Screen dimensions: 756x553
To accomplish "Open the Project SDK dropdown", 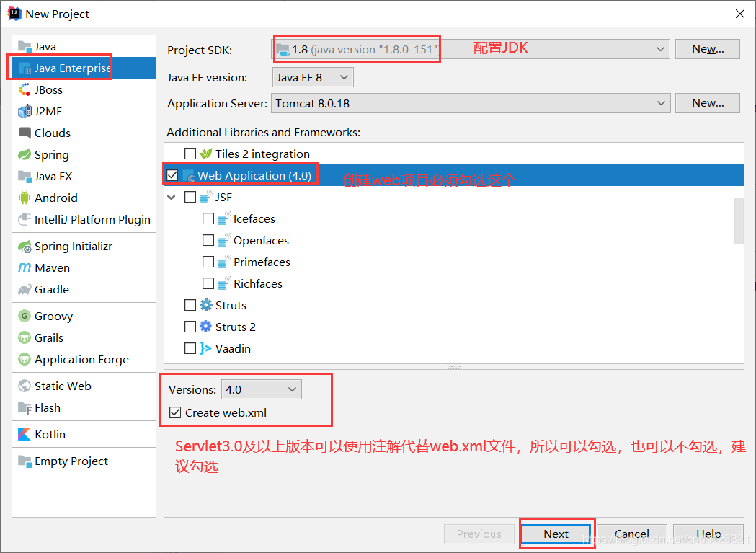I will 470,49.
